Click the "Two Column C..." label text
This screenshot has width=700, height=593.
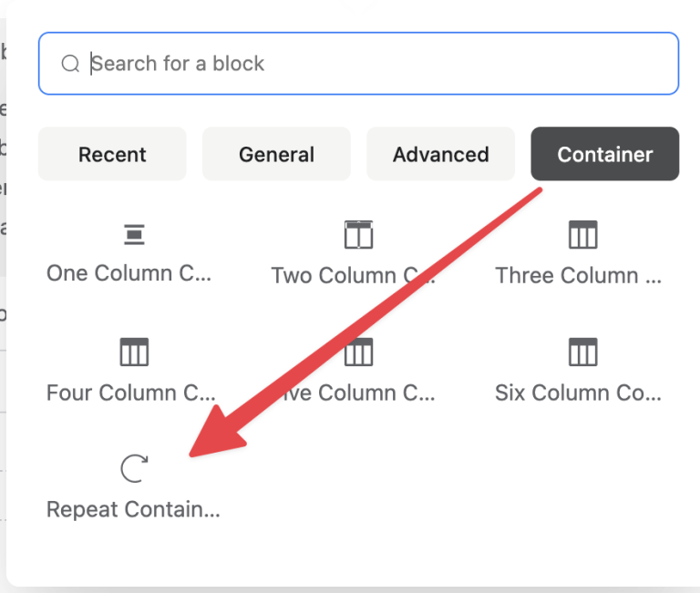(x=353, y=275)
